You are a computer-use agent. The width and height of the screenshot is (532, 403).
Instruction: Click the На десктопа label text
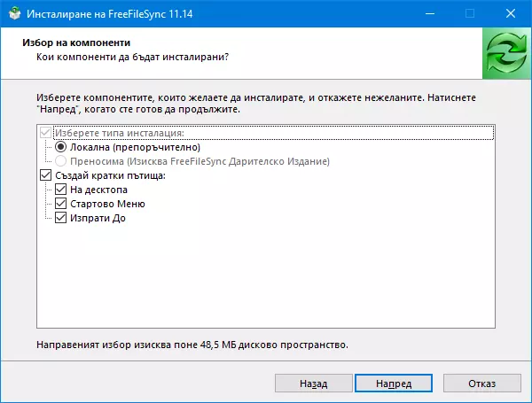click(98, 190)
